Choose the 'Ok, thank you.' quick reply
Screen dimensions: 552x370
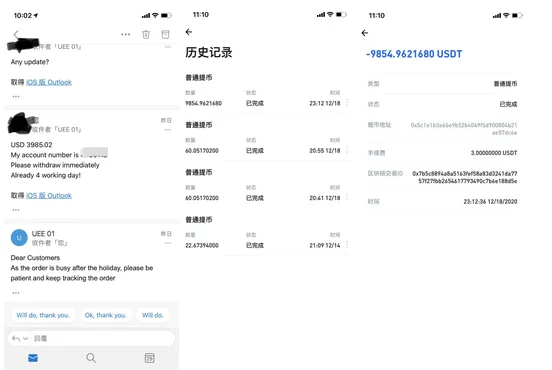[105, 315]
